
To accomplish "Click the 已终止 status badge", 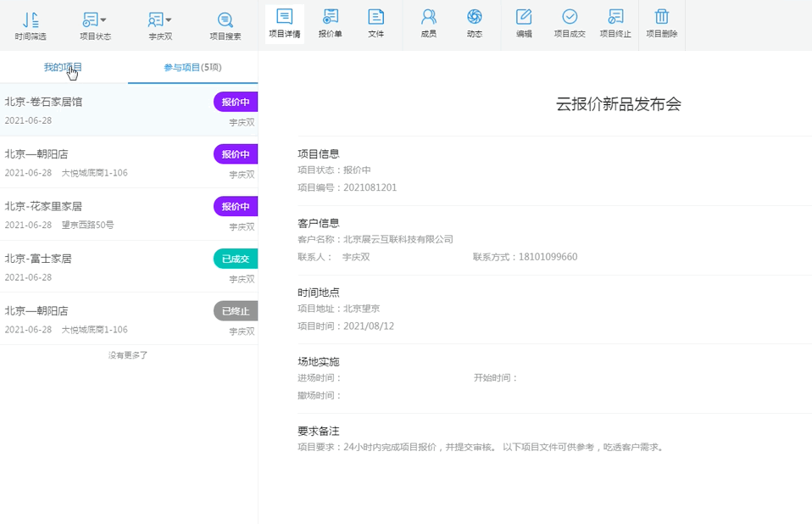I will (236, 311).
